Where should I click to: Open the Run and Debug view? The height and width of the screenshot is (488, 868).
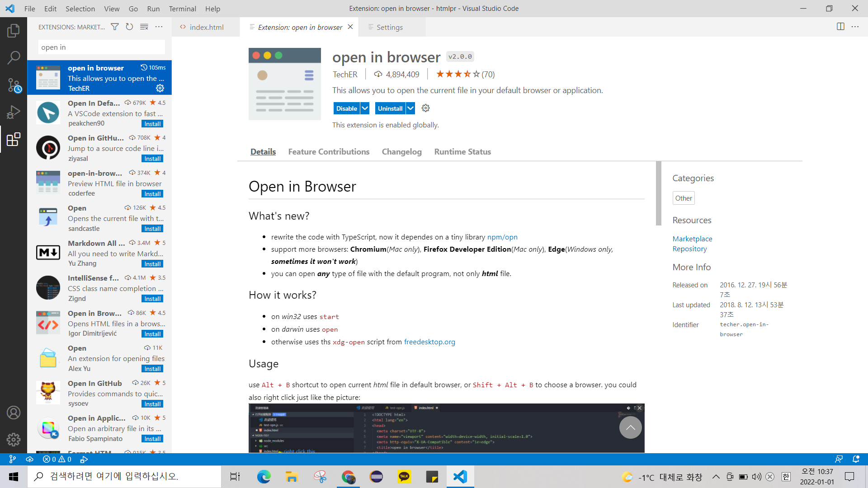click(14, 112)
